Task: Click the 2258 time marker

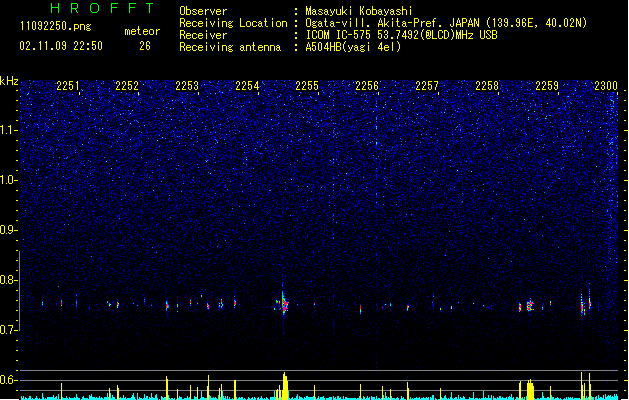Action: click(x=487, y=86)
